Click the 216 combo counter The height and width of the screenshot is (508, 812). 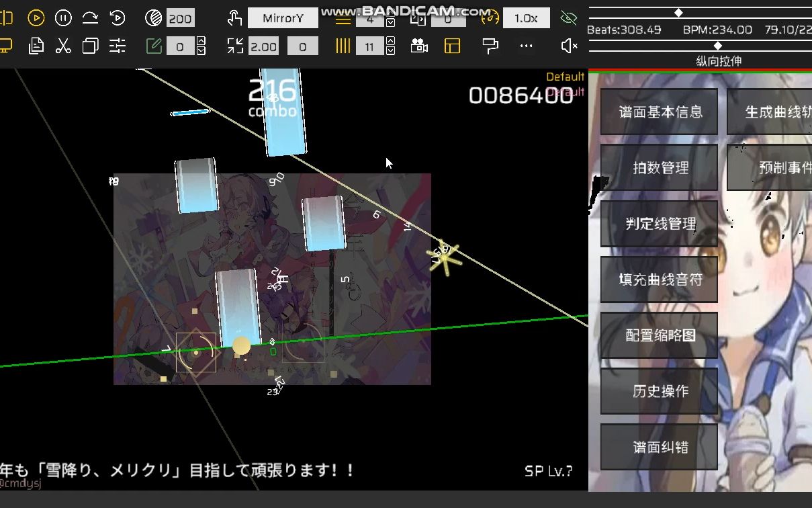273,97
